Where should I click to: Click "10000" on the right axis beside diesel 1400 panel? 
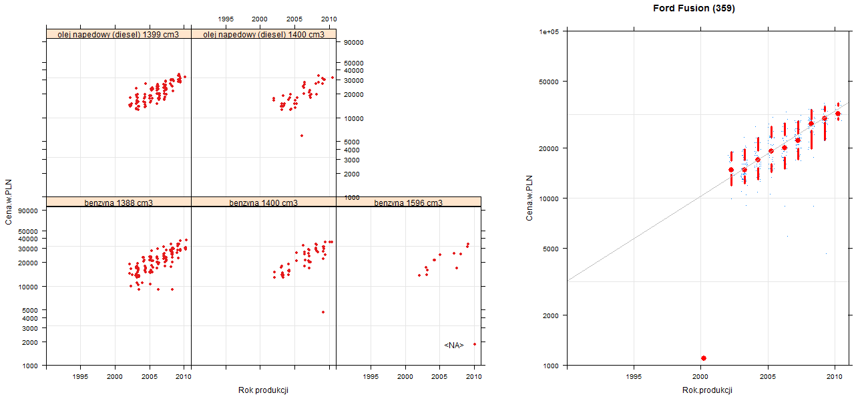(x=353, y=118)
